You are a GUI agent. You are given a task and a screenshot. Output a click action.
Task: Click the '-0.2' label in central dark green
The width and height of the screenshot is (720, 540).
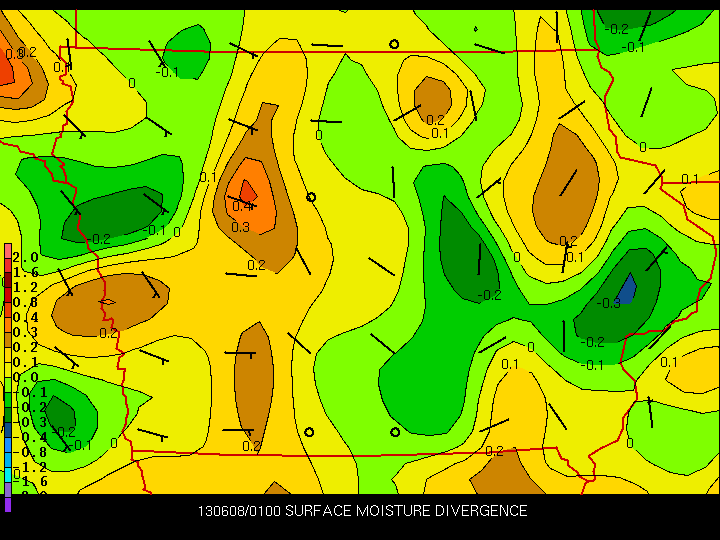489,295
